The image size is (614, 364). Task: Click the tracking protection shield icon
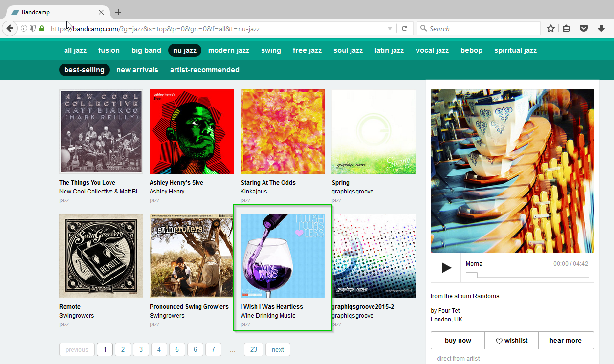tap(32, 29)
